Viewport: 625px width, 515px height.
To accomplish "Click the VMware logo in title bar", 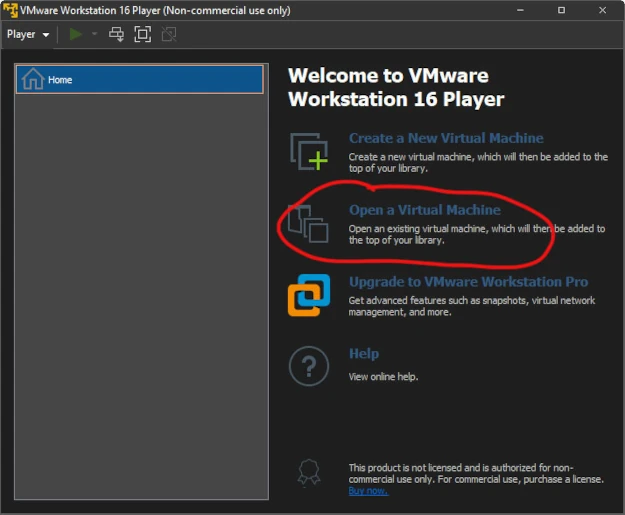I will (11, 10).
